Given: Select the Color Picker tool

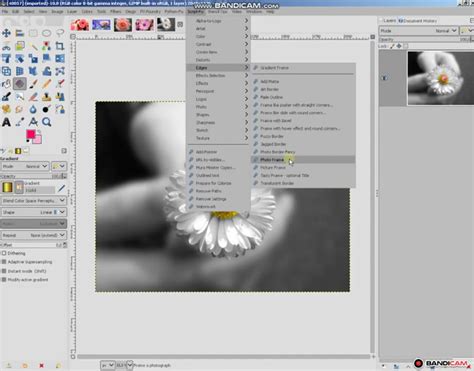Looking at the screenshot, I should 20,122.
